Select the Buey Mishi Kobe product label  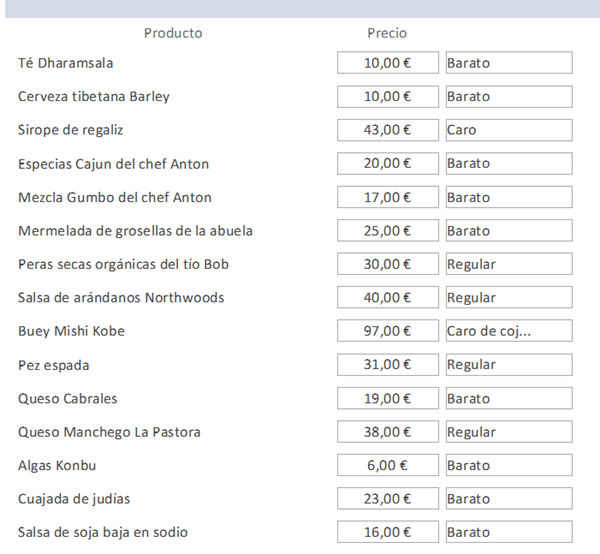(71, 331)
